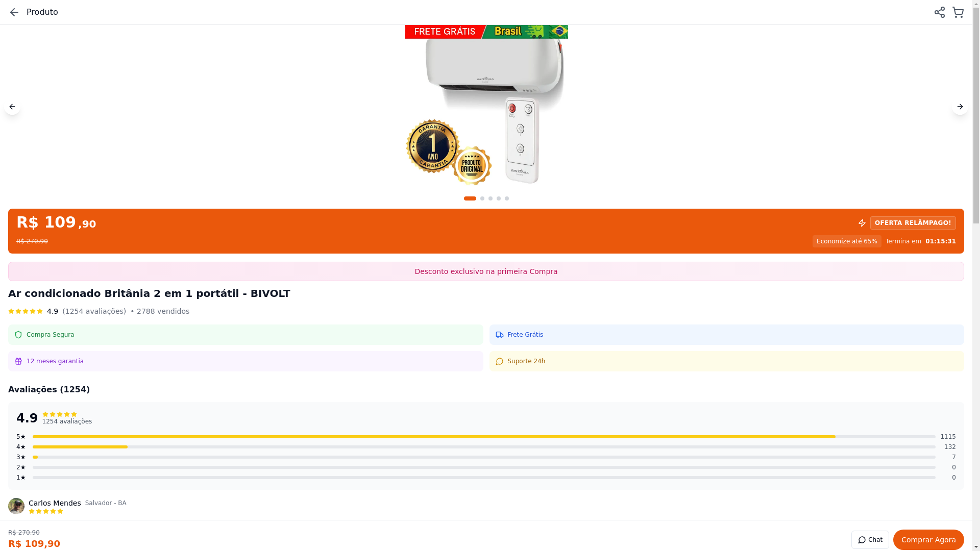Show next product image
This screenshot has width=980, height=551.
(x=960, y=107)
